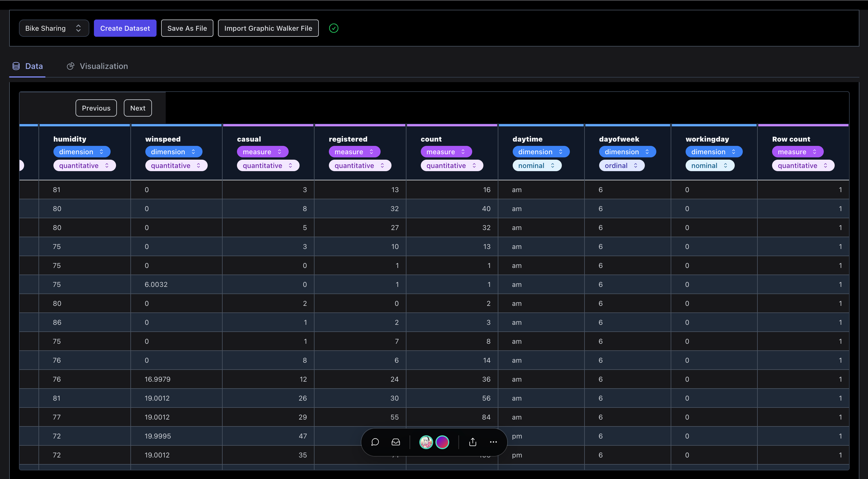Toggle Row count measure role selector

point(797,152)
